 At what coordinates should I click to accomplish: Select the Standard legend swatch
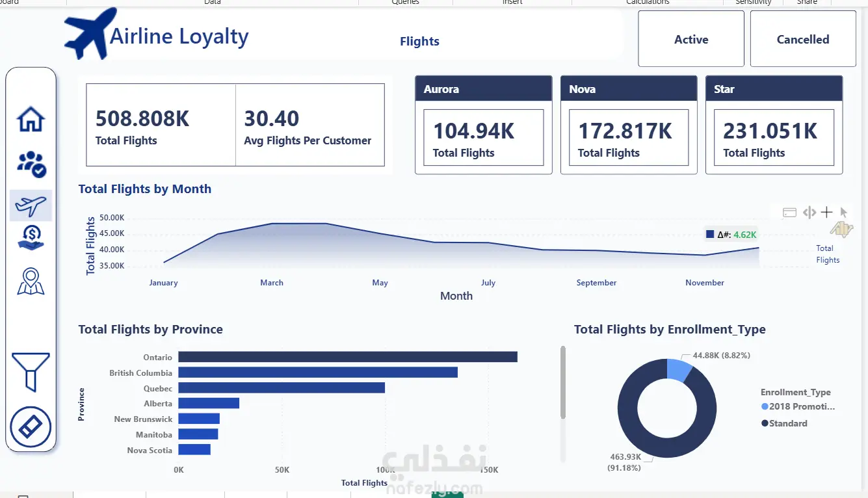click(x=765, y=424)
